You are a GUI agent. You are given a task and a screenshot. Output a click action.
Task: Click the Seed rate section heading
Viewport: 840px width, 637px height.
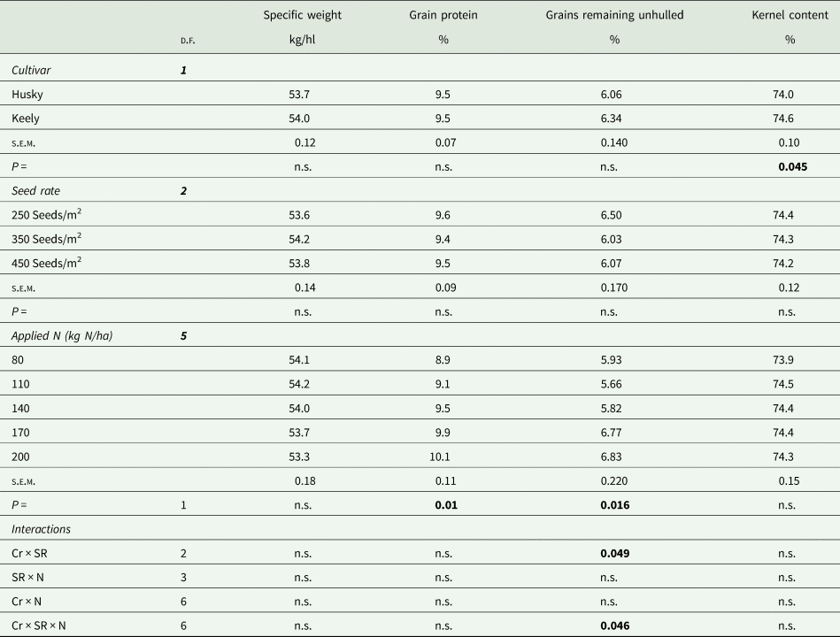35,190
